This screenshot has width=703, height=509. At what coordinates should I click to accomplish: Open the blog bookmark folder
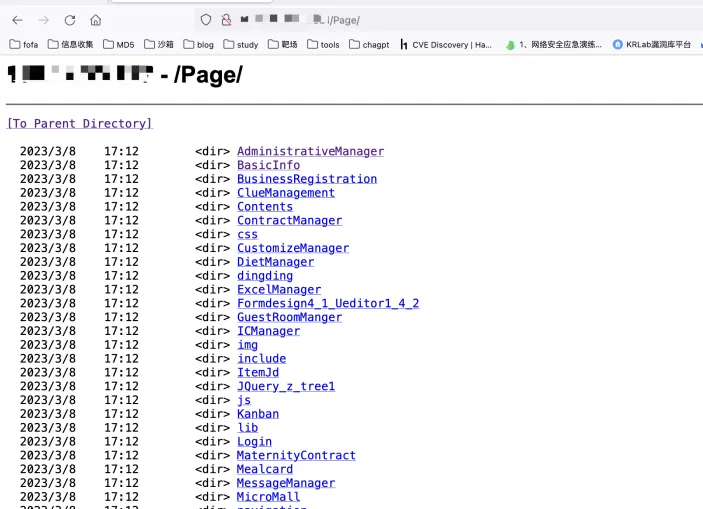(x=199, y=44)
